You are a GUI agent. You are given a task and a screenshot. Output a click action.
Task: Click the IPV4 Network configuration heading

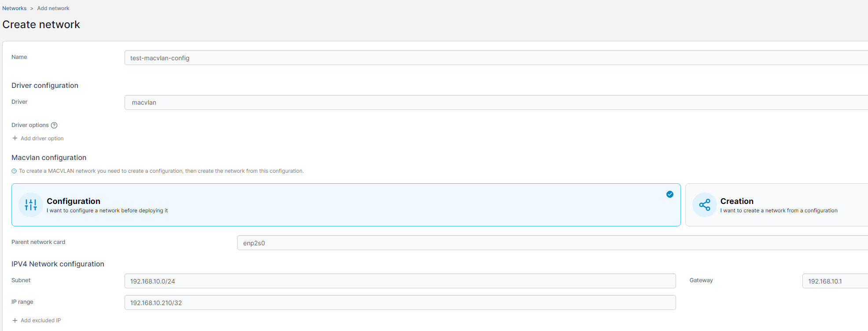(x=58, y=264)
